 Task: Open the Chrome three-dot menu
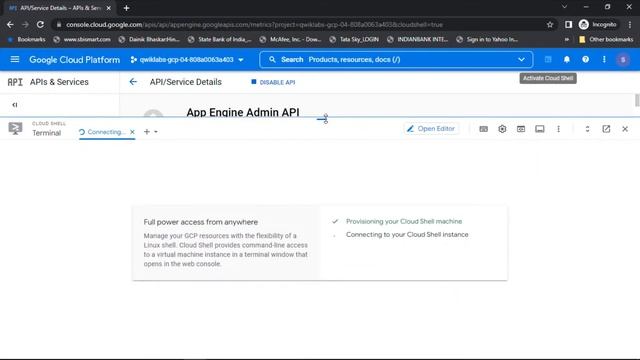[x=630, y=24]
